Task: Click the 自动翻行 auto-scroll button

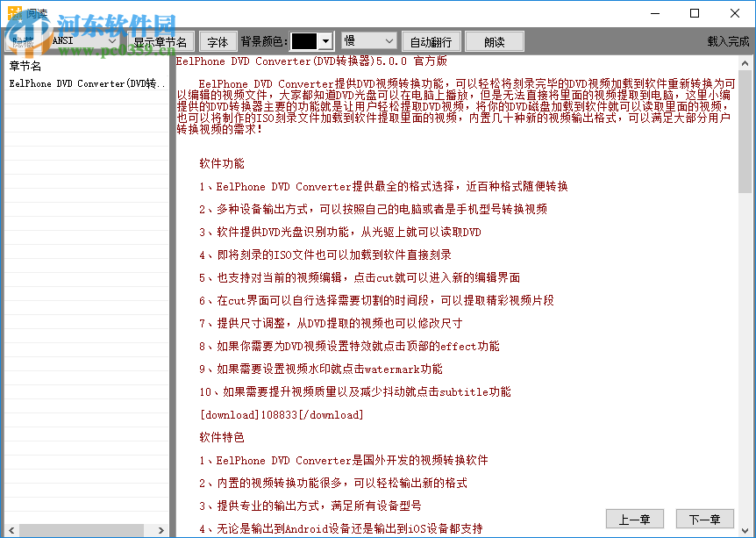Action: pyautogui.click(x=431, y=41)
